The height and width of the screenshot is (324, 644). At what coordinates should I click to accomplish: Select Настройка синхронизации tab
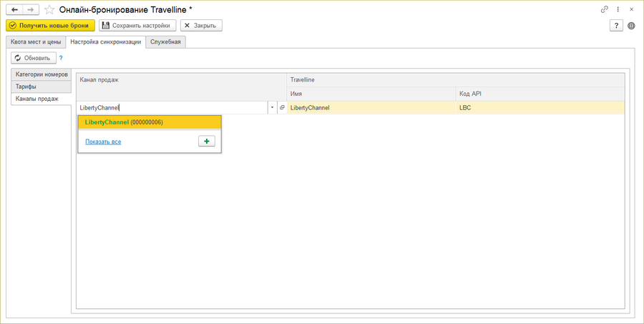pyautogui.click(x=106, y=42)
